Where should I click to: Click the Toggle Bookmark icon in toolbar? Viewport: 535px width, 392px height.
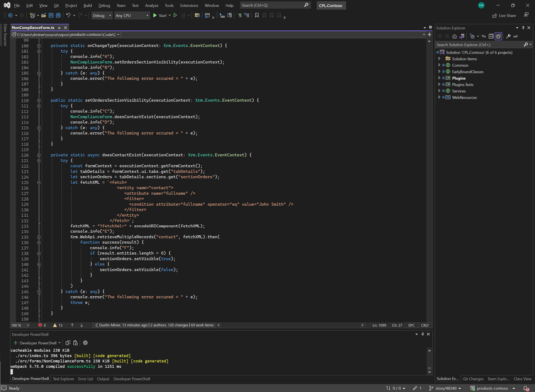pos(257,15)
